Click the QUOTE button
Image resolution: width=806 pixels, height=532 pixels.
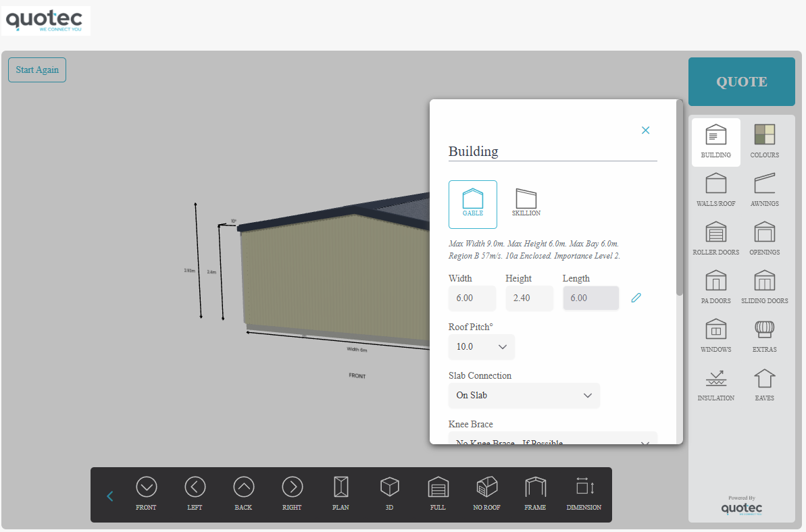coord(742,82)
